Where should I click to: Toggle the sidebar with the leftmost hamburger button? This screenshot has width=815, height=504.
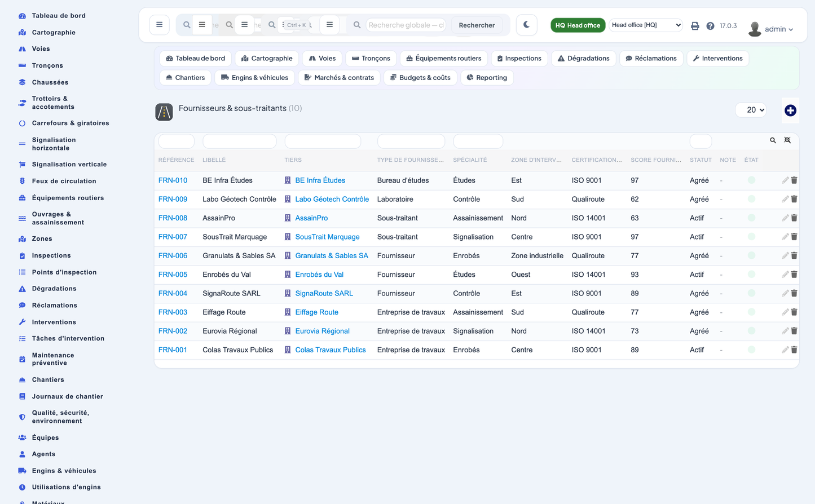coord(159,25)
